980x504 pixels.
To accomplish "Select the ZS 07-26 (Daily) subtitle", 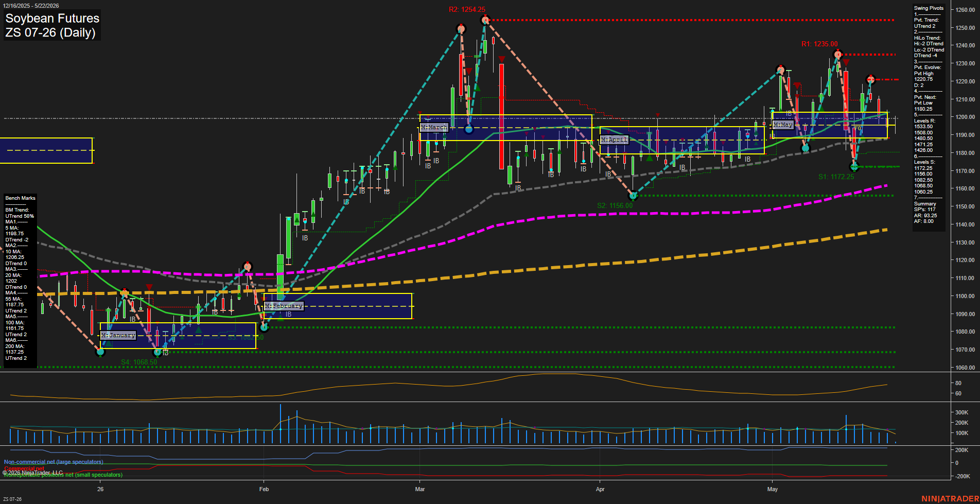I will point(50,32).
